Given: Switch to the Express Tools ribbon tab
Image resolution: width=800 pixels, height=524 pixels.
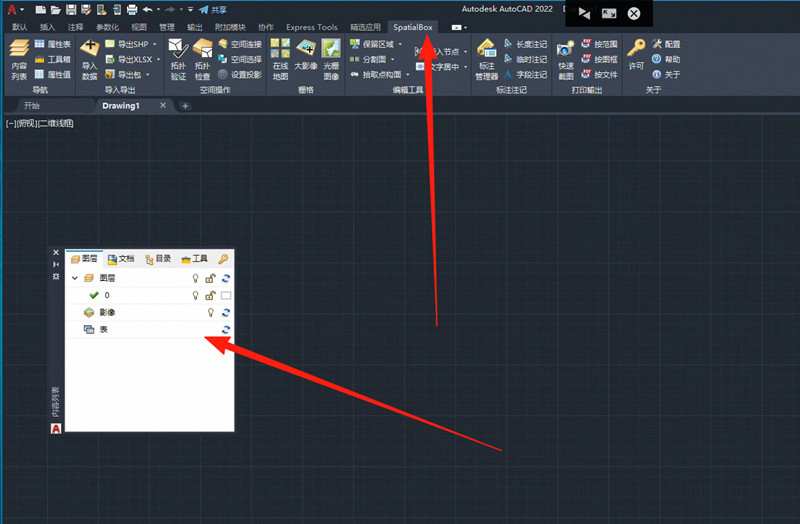Looking at the screenshot, I should click(312, 27).
